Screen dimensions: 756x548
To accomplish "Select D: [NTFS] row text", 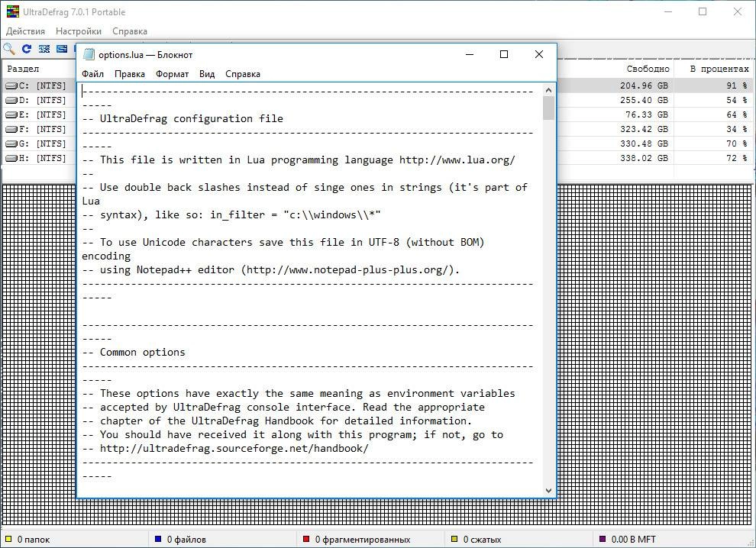I will [43, 100].
